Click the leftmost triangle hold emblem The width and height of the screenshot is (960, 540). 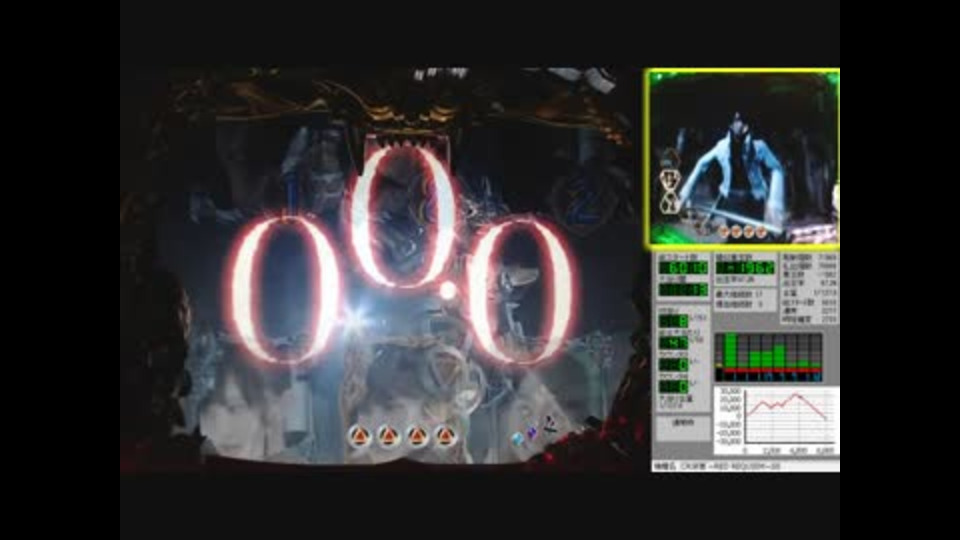[359, 437]
